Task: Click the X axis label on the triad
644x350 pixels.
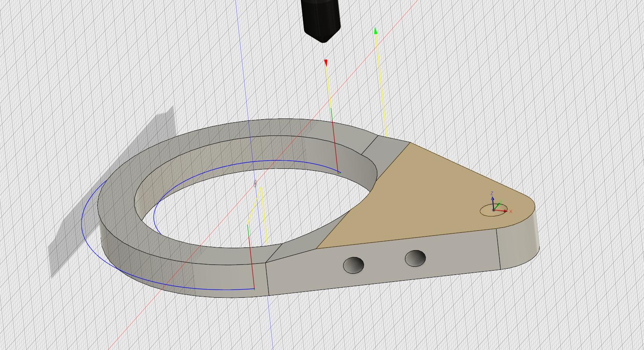Action: pos(511,211)
